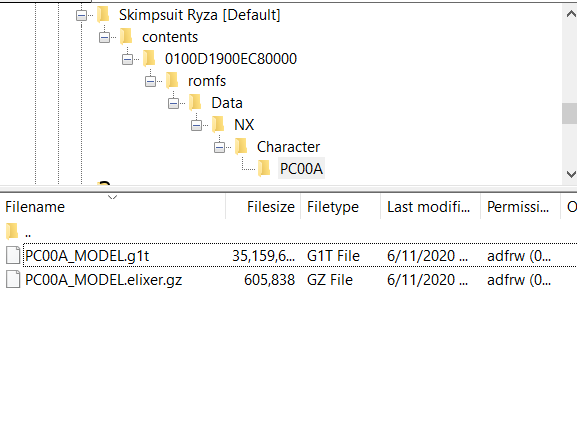Sort by the Filesize column header
The height and width of the screenshot is (438, 577).
(263, 207)
